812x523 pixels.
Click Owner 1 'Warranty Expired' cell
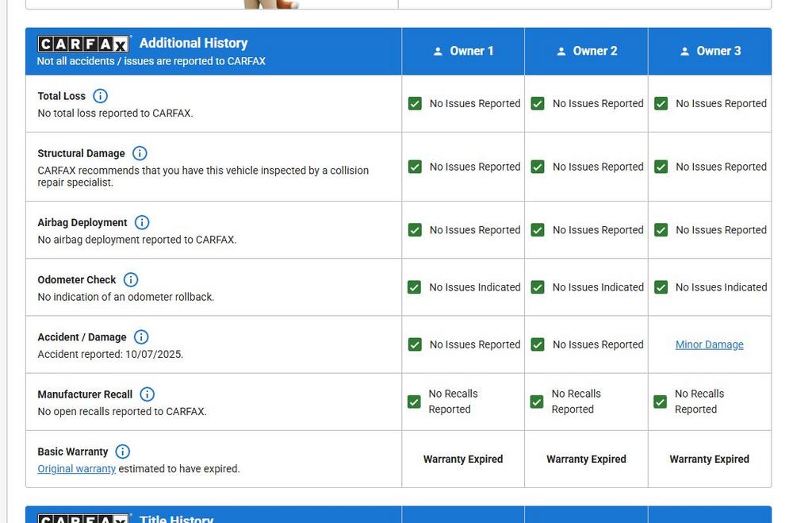pyautogui.click(x=463, y=460)
